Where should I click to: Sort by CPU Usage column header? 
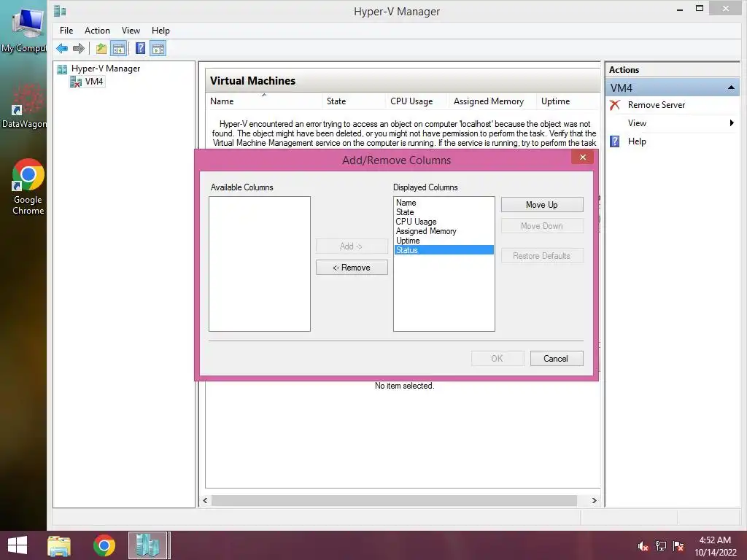pos(417,101)
